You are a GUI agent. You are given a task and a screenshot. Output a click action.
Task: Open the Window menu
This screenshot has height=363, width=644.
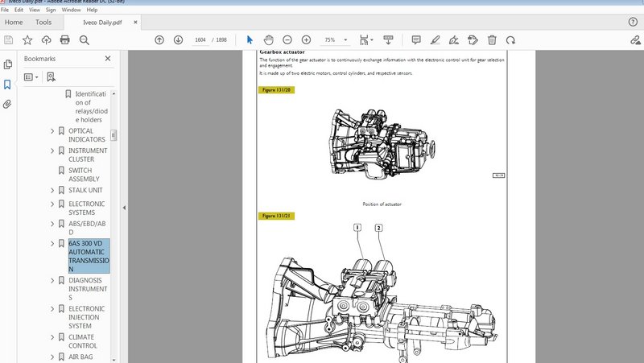71,10
